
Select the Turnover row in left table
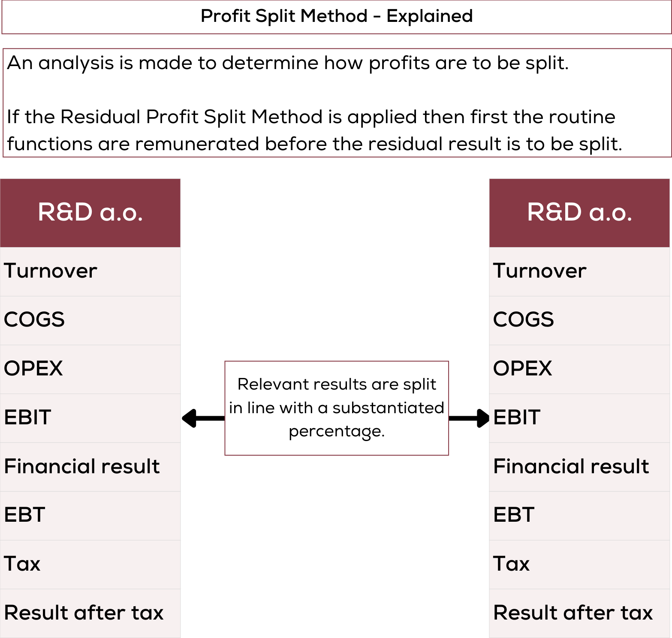(90, 271)
